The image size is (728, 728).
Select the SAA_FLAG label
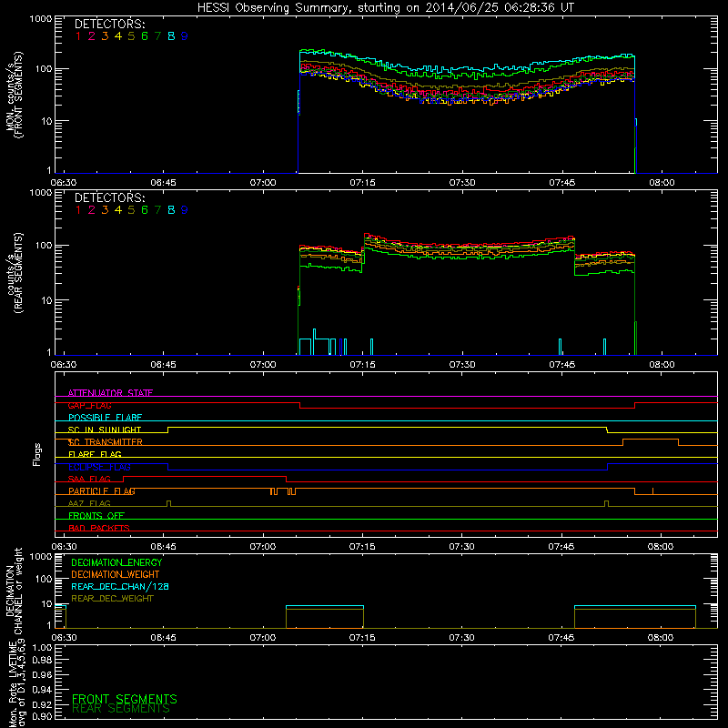pyautogui.click(x=89, y=479)
